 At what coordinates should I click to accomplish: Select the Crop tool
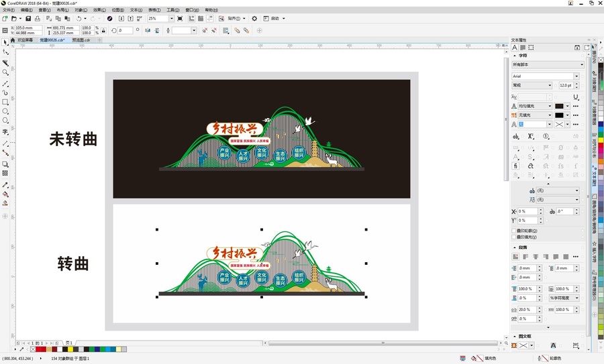point(5,63)
